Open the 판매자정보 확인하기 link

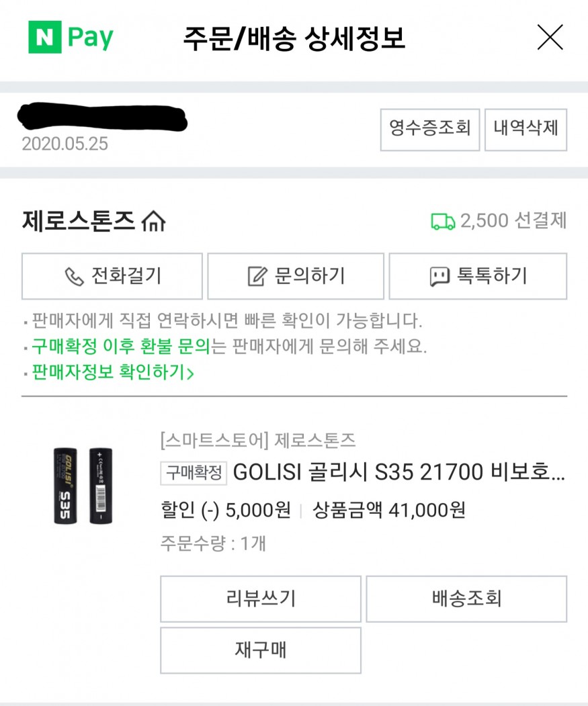pos(112,372)
